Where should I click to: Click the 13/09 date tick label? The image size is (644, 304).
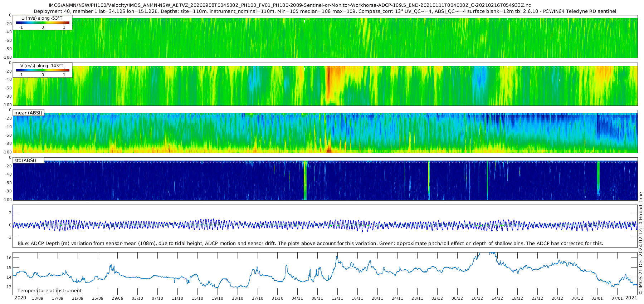coord(38,298)
